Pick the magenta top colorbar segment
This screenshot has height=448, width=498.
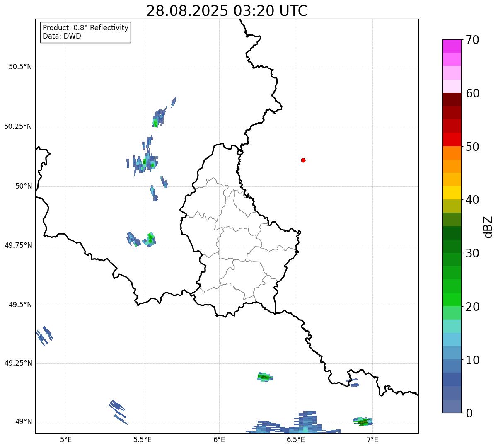click(x=452, y=46)
